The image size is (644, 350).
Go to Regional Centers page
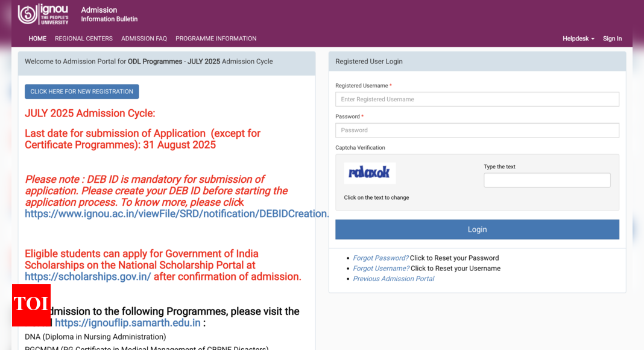[x=84, y=39]
